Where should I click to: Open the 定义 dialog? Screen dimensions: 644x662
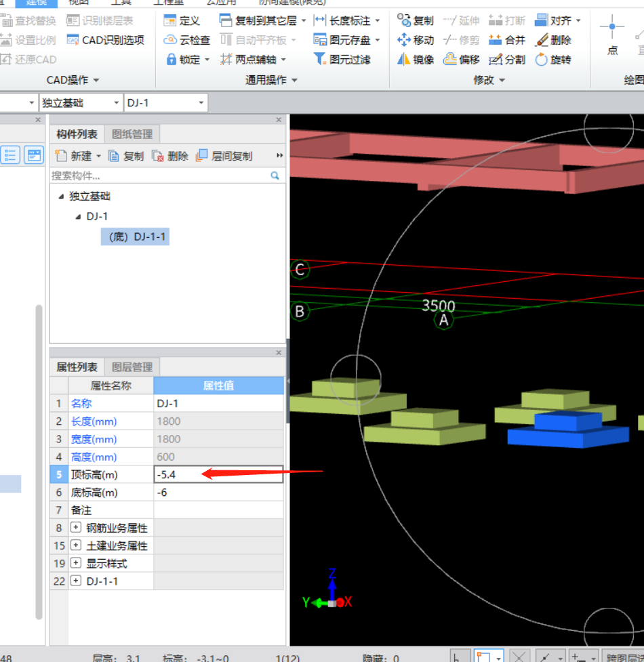[x=182, y=20]
